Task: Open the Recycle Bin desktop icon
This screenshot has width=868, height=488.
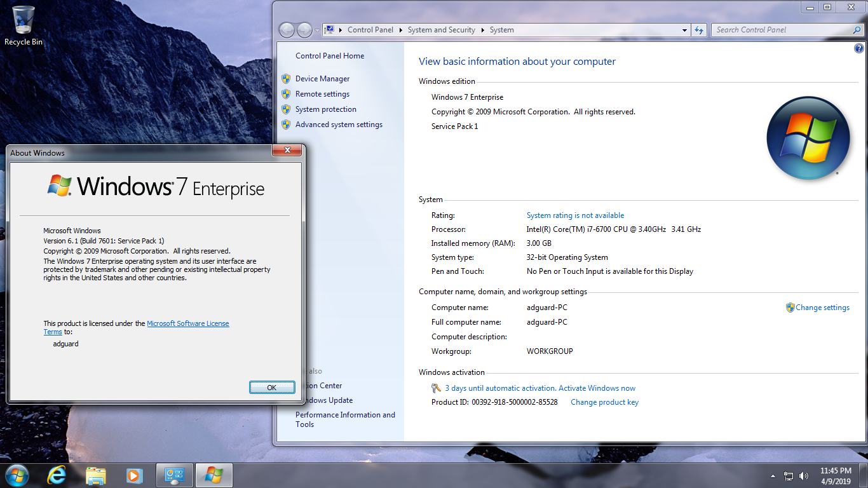Action: [x=24, y=25]
